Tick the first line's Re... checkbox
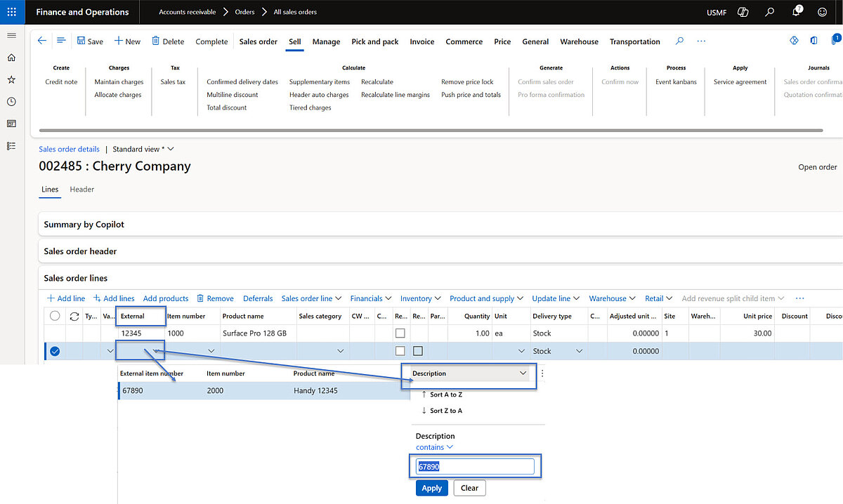Screen dimensions: 843x504 click(x=400, y=333)
